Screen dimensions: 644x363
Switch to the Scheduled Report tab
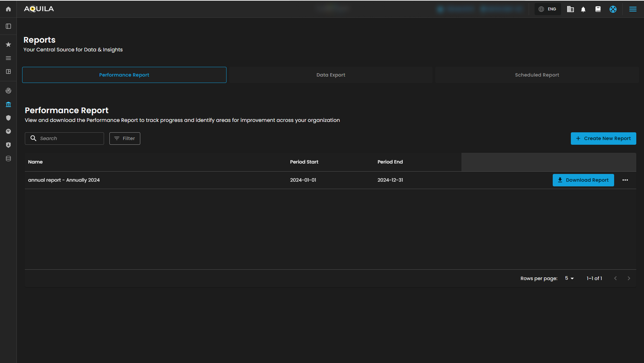pos(537,75)
